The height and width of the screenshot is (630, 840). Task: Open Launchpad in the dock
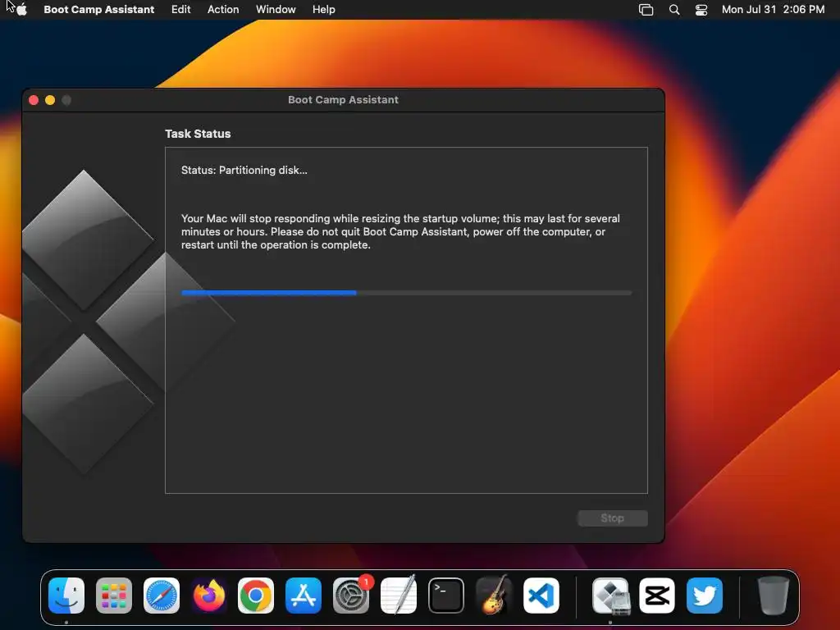point(113,596)
